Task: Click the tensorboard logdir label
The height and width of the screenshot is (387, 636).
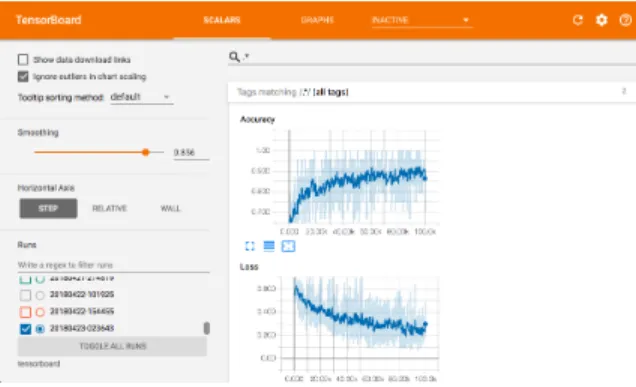Action: (x=39, y=364)
